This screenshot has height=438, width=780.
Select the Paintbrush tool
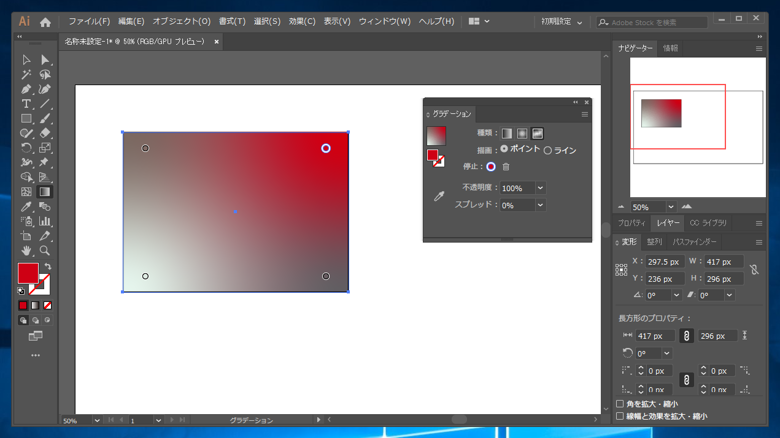coord(45,118)
